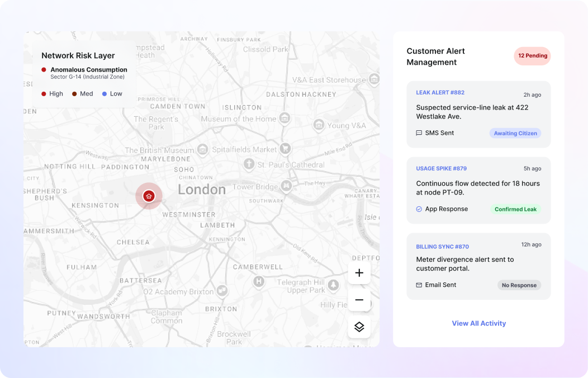
Task: Click the Tower Bridge landmark icon
Action: tap(287, 185)
